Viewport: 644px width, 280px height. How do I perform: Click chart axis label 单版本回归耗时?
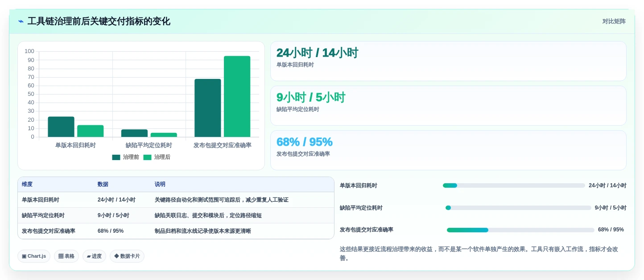pos(76,145)
